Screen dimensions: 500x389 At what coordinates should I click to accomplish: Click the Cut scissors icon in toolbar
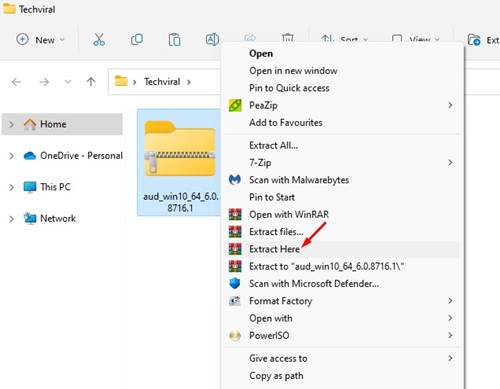[x=99, y=40]
